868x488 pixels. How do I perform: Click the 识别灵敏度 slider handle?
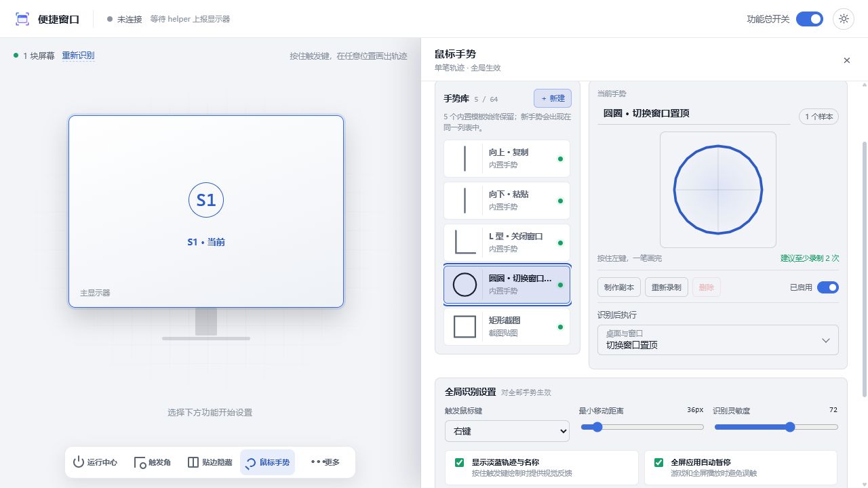pos(790,427)
